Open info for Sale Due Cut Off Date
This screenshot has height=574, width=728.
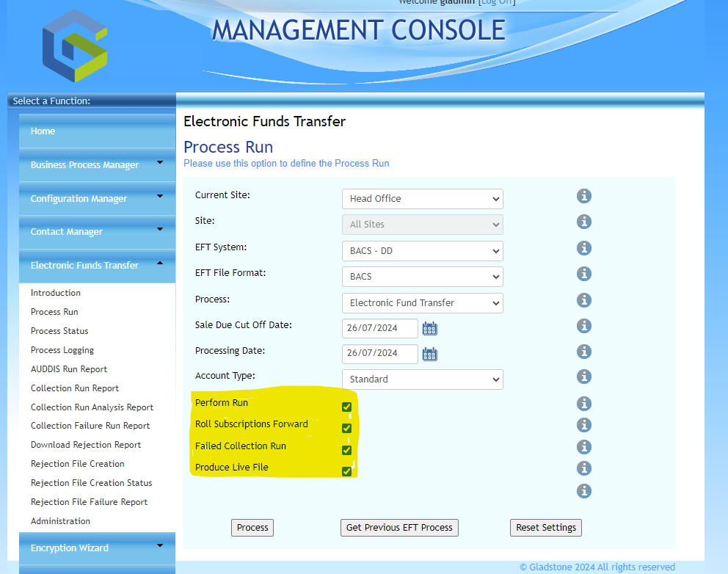point(584,326)
